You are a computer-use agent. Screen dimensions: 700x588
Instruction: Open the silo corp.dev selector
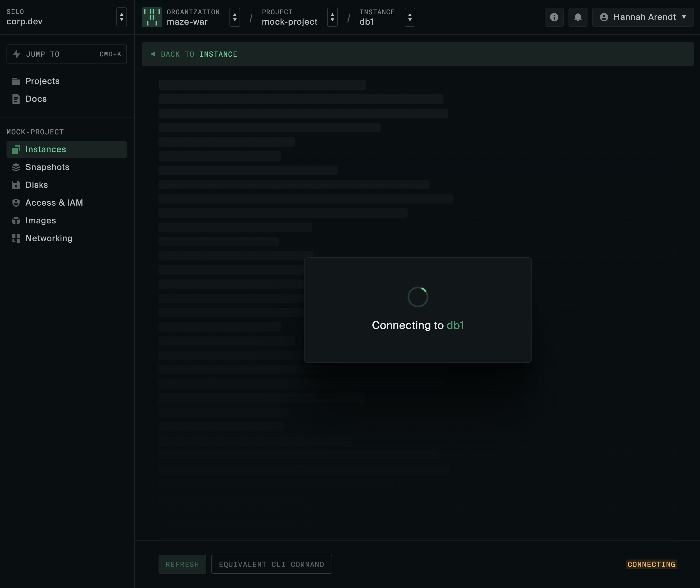[121, 17]
